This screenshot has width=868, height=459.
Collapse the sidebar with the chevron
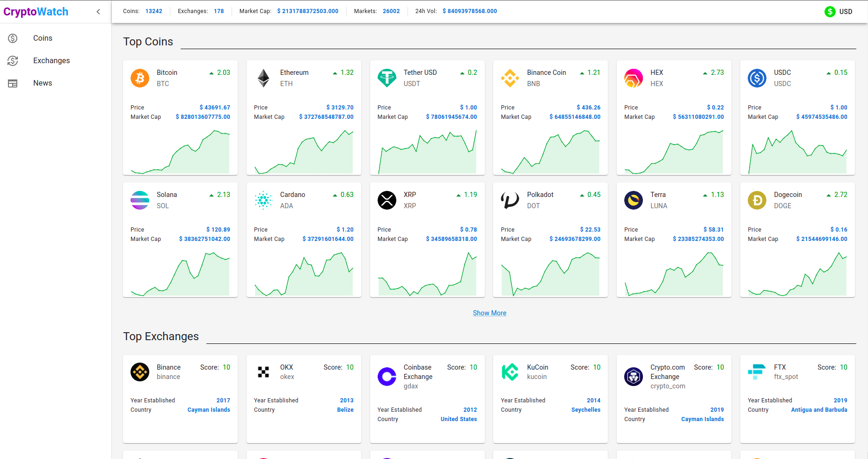[x=98, y=12]
